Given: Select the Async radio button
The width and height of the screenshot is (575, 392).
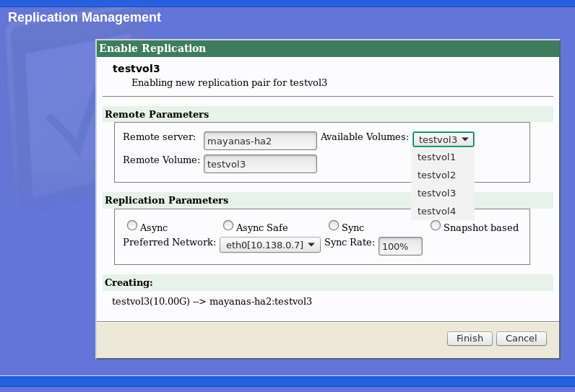Looking at the screenshot, I should pyautogui.click(x=132, y=226).
